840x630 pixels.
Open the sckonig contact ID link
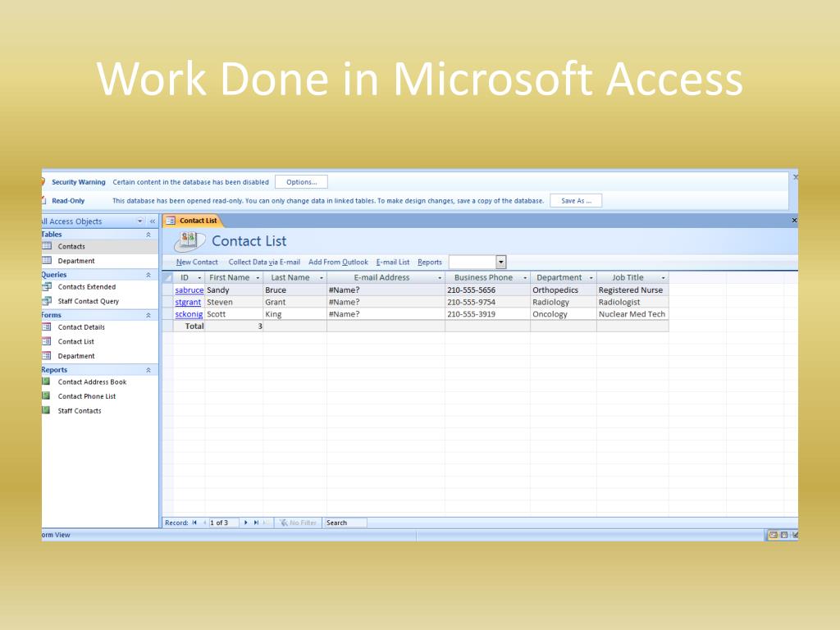point(189,314)
